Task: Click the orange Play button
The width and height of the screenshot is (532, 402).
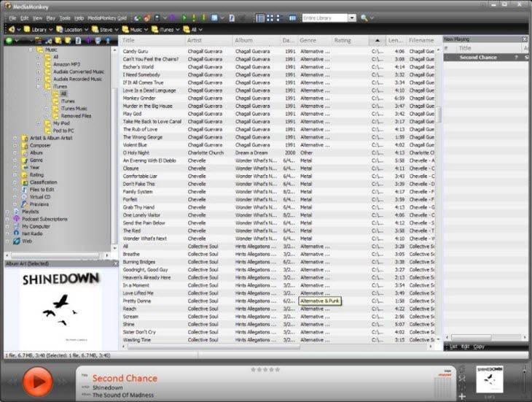Action: tap(38, 382)
